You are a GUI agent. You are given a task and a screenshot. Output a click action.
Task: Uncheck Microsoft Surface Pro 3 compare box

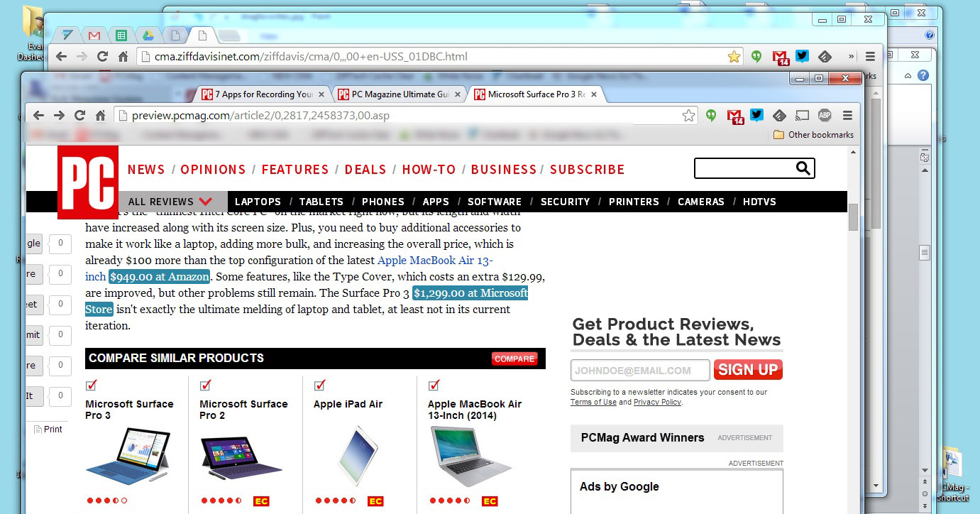pos(91,385)
